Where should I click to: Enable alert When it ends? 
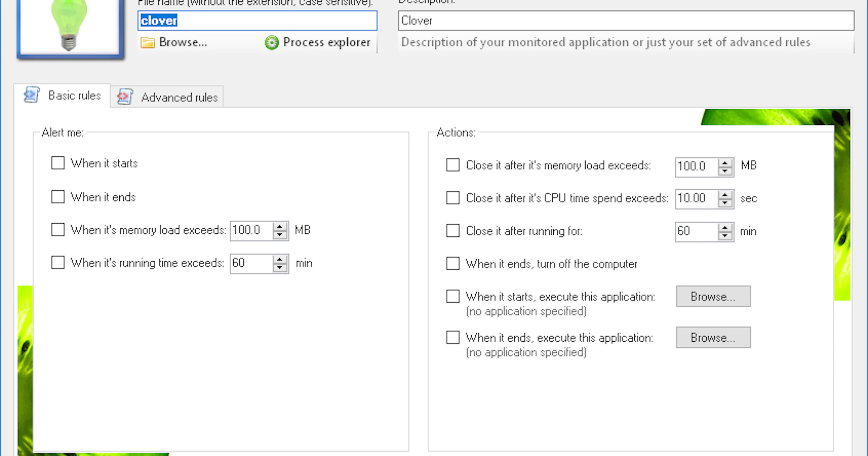tap(58, 197)
